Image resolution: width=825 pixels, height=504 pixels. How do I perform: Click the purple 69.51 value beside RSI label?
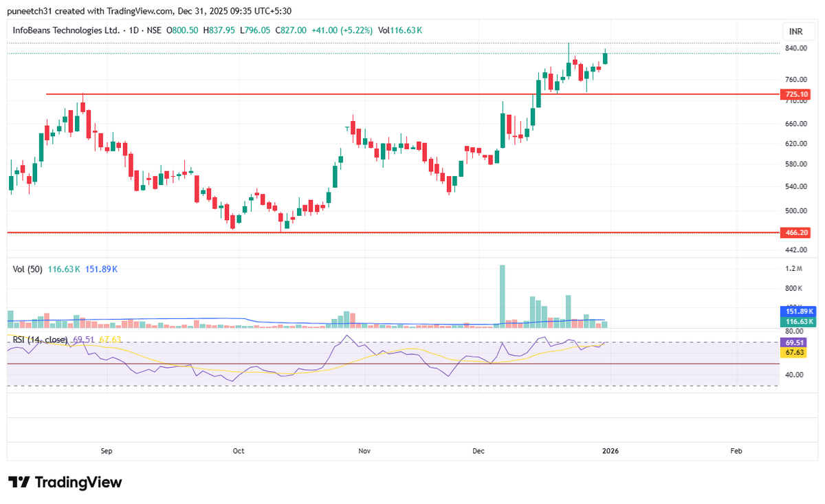(83, 340)
